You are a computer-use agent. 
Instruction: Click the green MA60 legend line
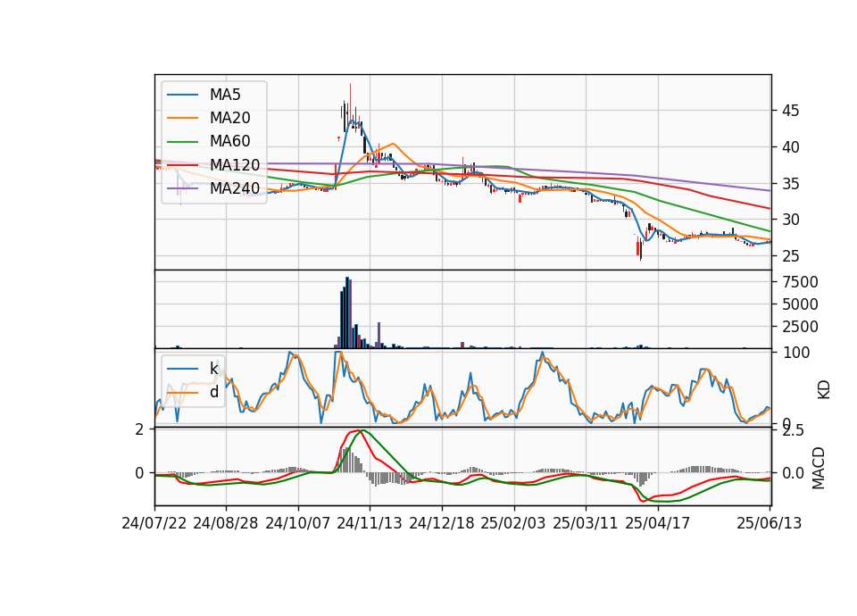[x=182, y=142]
